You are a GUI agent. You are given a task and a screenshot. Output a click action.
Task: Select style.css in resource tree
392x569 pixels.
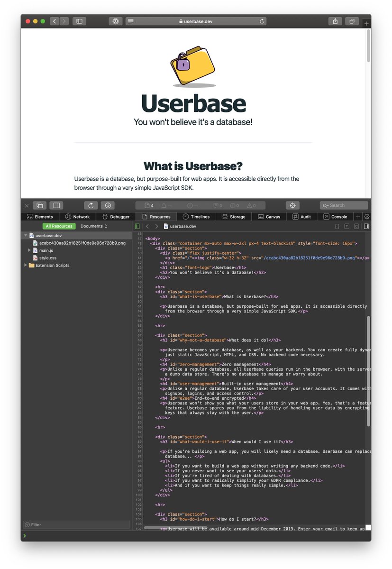(x=45, y=257)
